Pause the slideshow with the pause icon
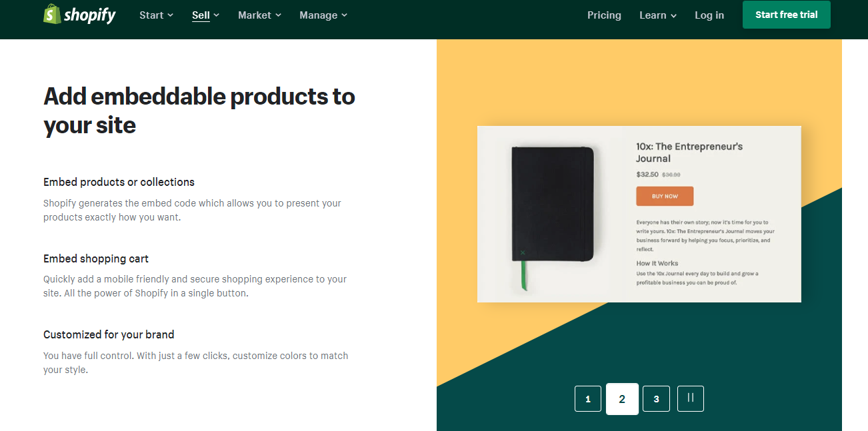 tap(690, 398)
